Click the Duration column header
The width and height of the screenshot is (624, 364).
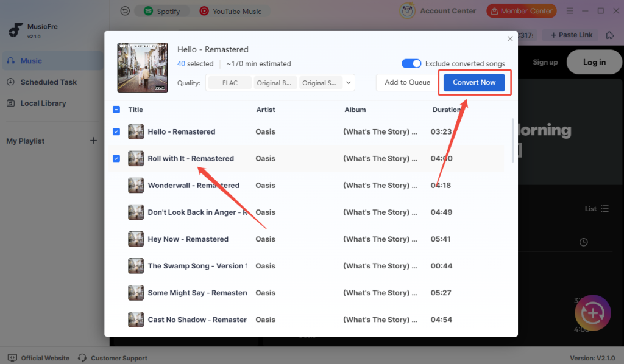click(x=447, y=110)
